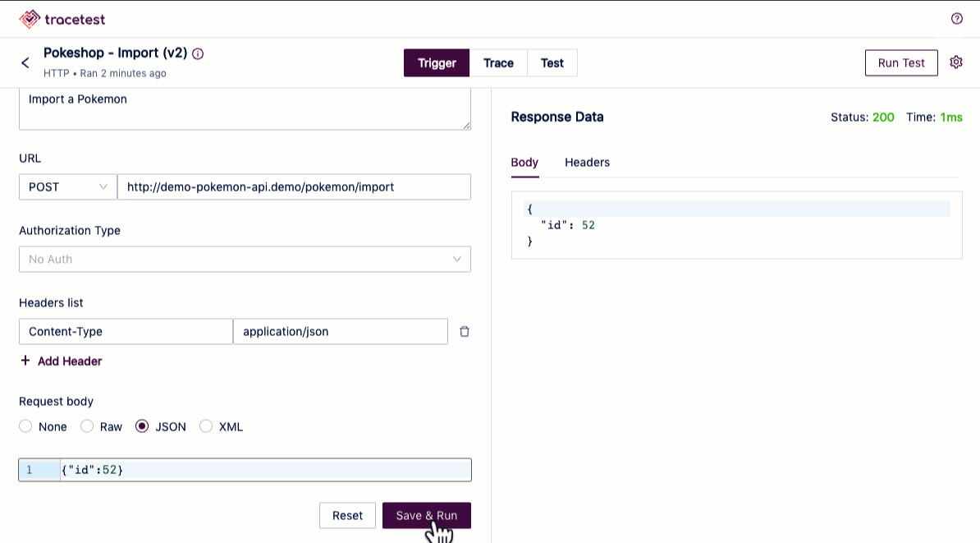Select the XML request body option
This screenshot has width=980, height=543.
tap(206, 426)
